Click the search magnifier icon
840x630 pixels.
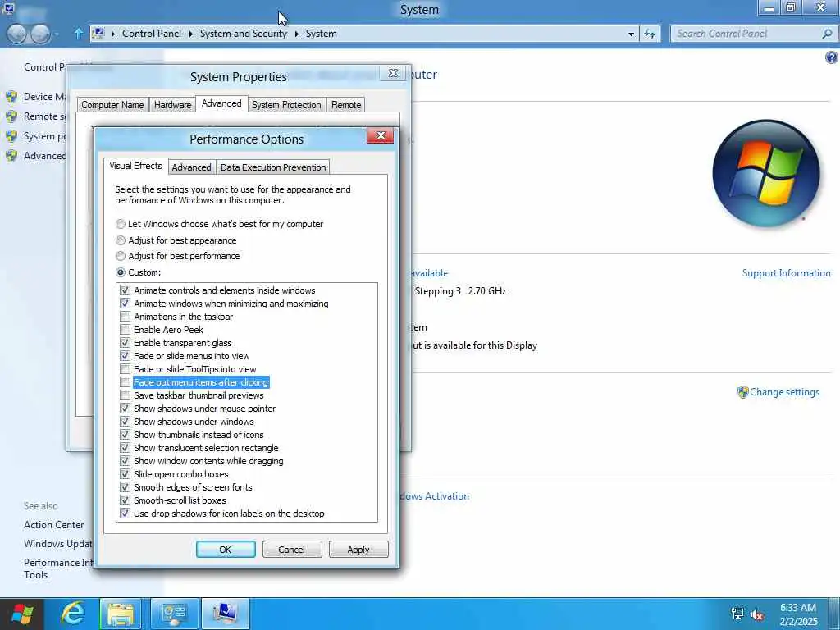[x=827, y=34]
